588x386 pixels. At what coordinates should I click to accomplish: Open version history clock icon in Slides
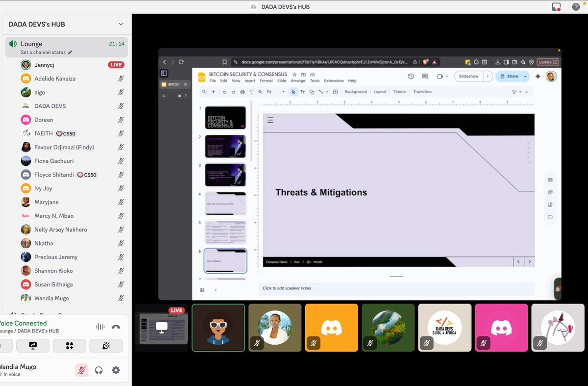pyautogui.click(x=411, y=77)
